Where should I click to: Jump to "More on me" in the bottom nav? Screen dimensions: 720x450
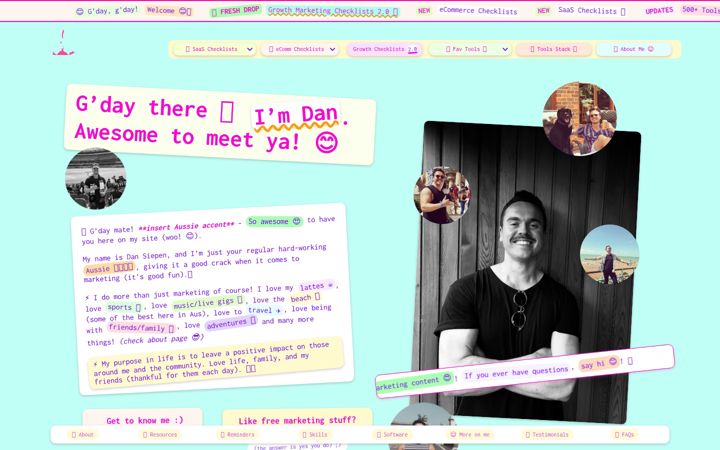pyautogui.click(x=469, y=434)
